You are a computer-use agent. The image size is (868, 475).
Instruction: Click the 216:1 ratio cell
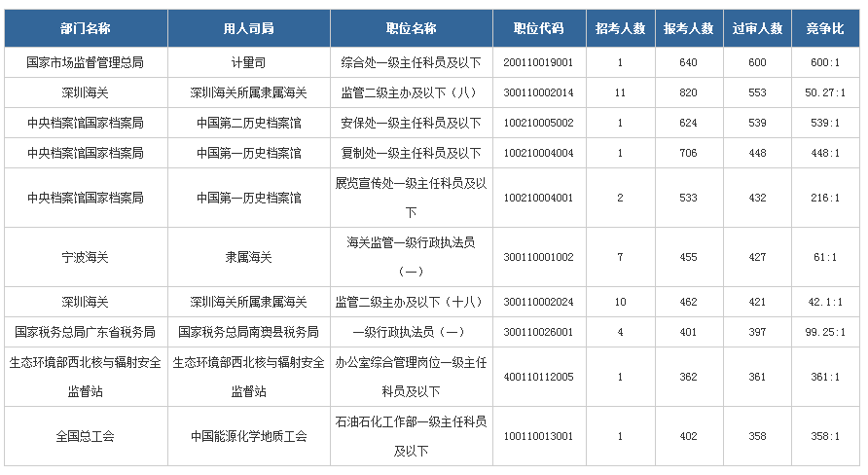pos(825,198)
